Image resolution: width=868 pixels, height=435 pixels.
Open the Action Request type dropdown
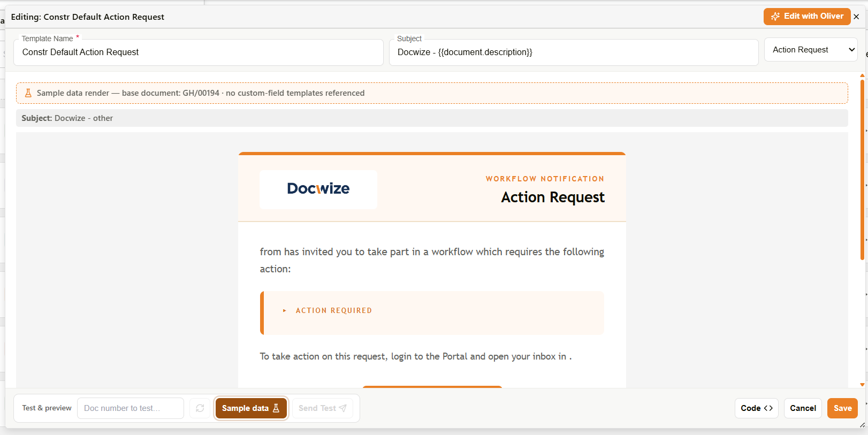[811, 50]
